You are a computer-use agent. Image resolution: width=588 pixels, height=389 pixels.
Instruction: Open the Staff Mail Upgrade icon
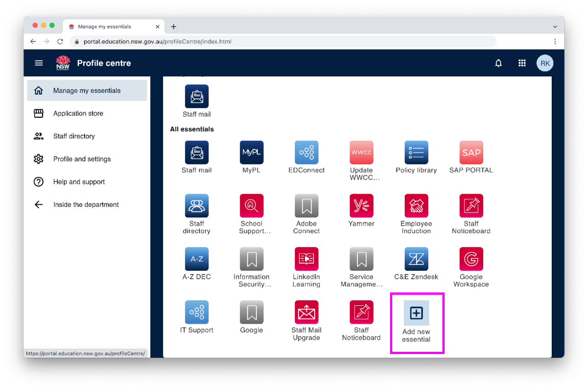pyautogui.click(x=306, y=313)
